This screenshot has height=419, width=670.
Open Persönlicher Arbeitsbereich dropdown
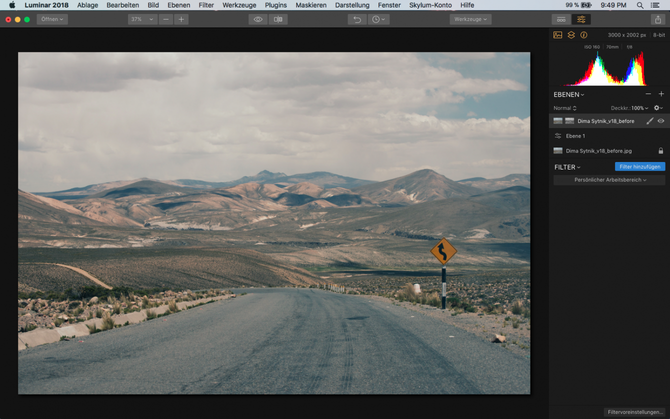[609, 180]
